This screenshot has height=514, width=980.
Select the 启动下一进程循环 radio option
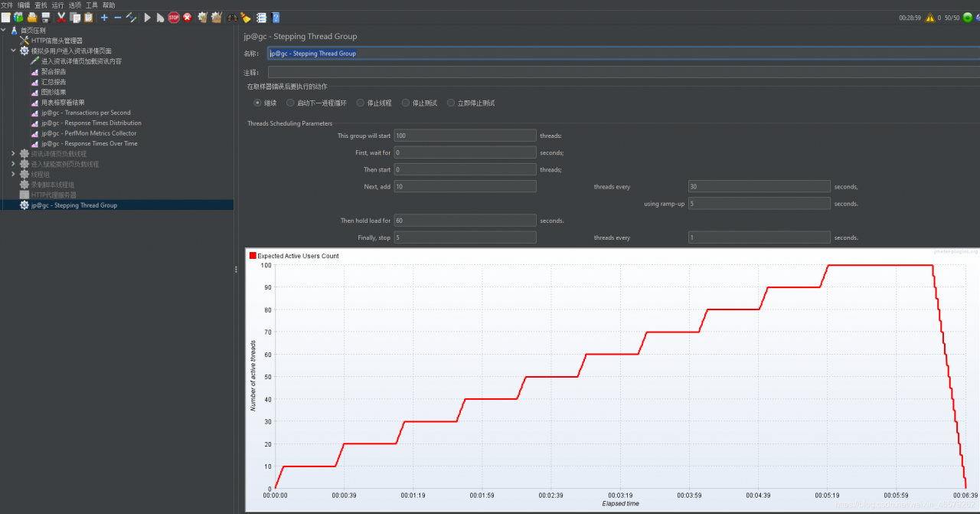(x=290, y=103)
